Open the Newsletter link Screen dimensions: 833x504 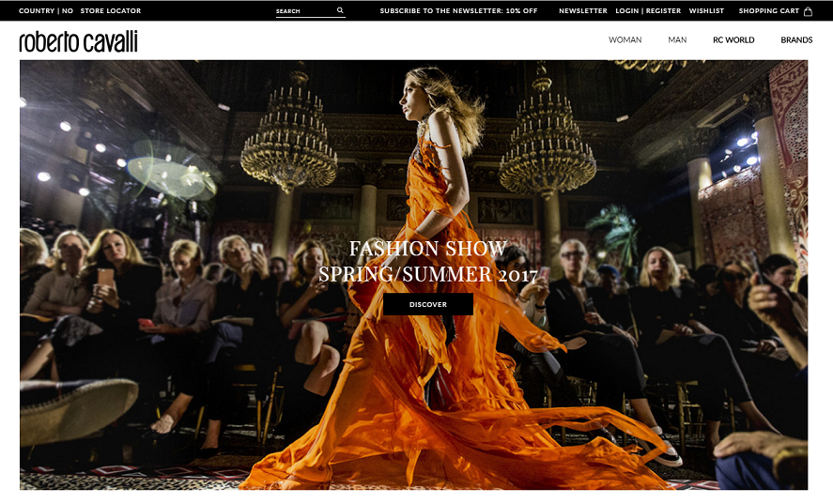click(x=583, y=10)
